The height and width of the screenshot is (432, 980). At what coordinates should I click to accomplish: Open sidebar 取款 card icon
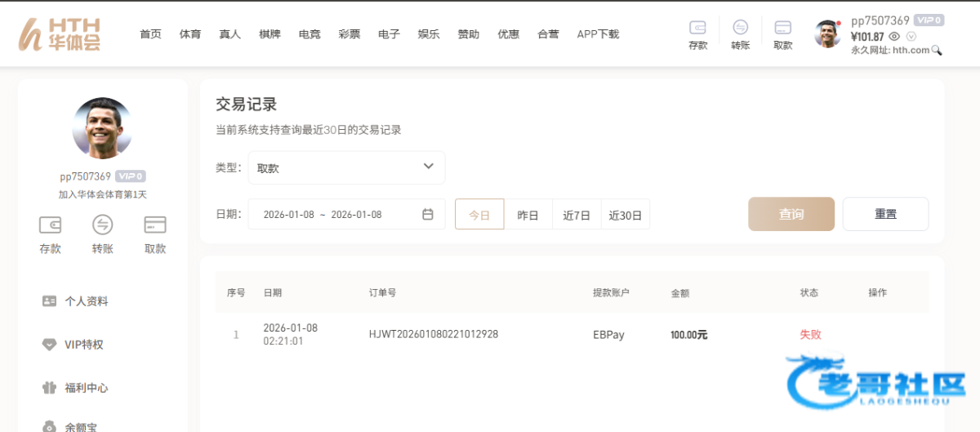click(x=154, y=225)
